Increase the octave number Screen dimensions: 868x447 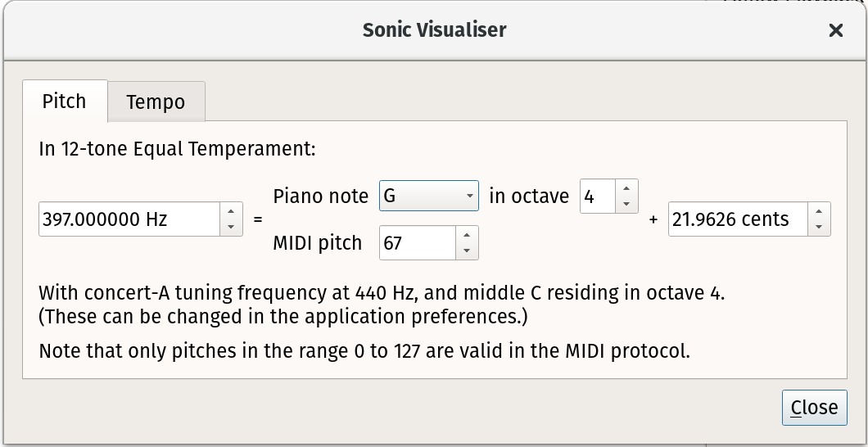(x=626, y=188)
